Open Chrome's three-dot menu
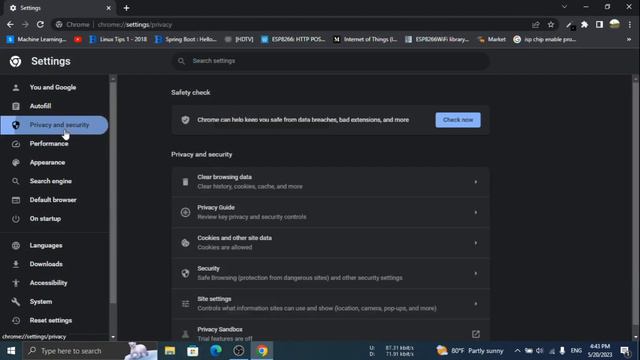The height and width of the screenshot is (360, 640). click(630, 24)
